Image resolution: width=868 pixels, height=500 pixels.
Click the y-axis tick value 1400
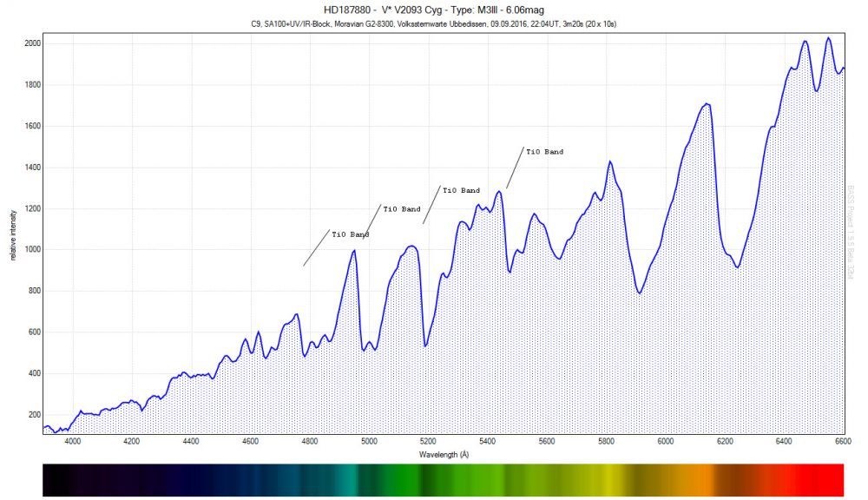[x=32, y=168]
